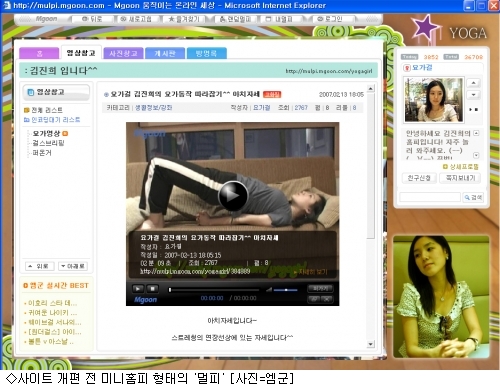
Task: Click the magnifier 검색 button
Action: coord(473,197)
